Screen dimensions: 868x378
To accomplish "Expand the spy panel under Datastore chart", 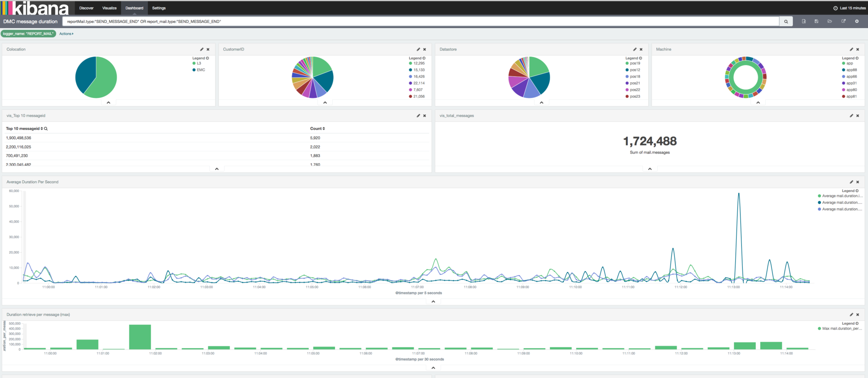I will 542,103.
